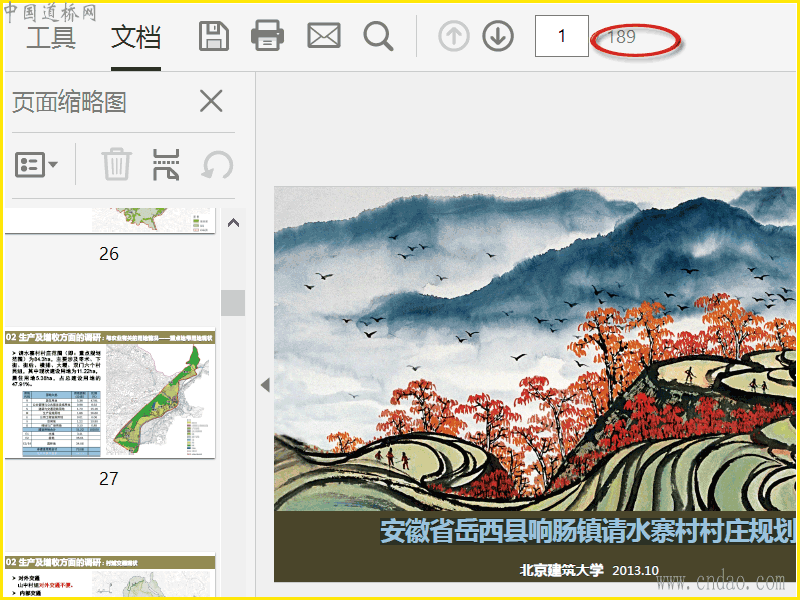Image resolution: width=800 pixels, height=600 pixels.
Task: Go to previous page up arrow
Action: pos(454,36)
